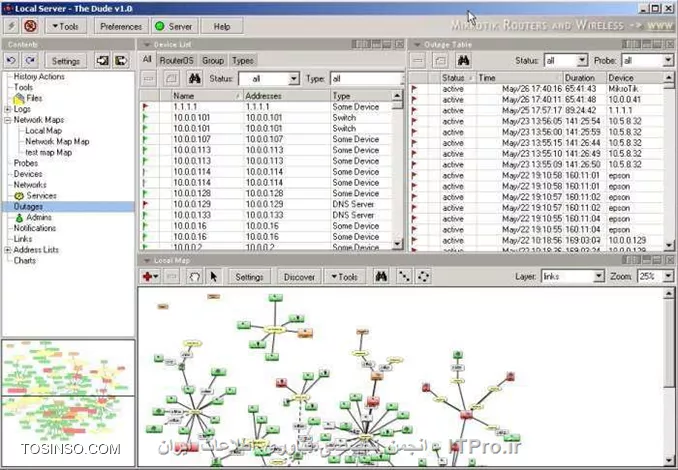Select Notifications in the tree
The width and height of the screenshot is (678, 470).
(35, 228)
